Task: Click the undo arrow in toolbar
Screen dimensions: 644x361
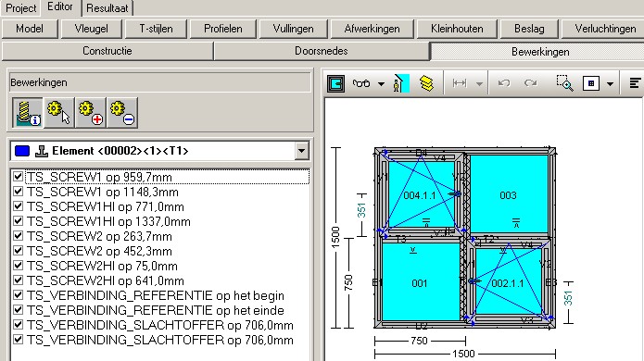Action: tap(503, 83)
